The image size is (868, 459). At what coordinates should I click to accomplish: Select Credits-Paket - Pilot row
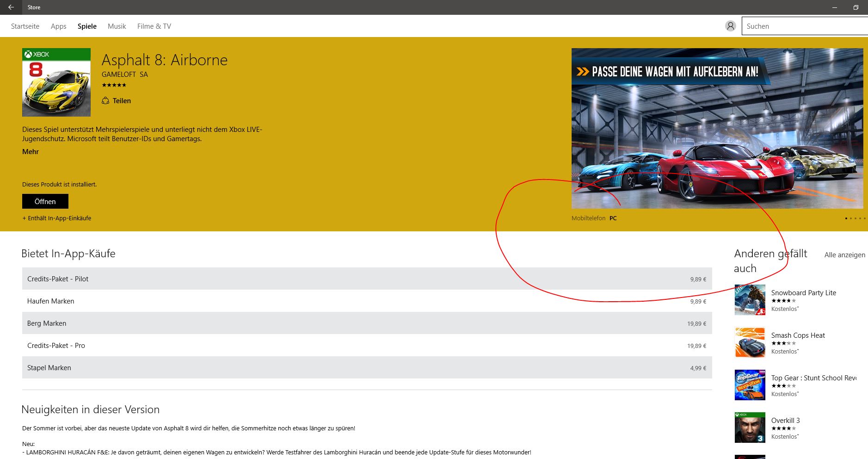coord(367,279)
